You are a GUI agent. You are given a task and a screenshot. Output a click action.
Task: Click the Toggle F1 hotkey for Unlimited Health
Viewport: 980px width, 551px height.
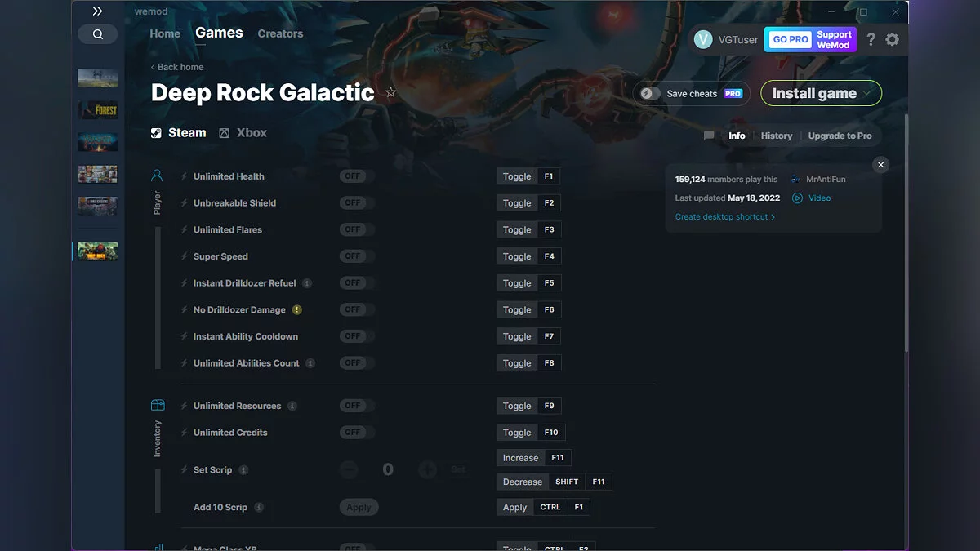coord(528,176)
